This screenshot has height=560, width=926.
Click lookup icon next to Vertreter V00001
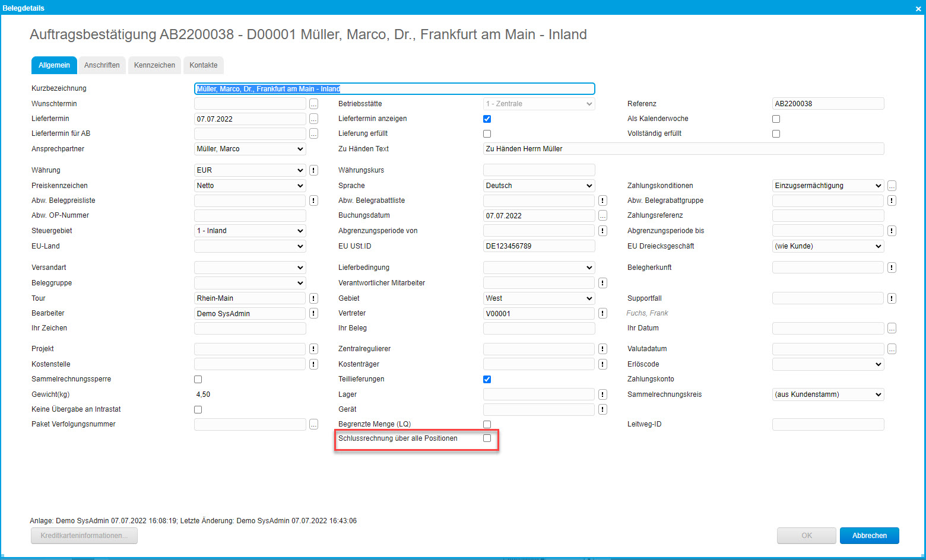point(602,313)
